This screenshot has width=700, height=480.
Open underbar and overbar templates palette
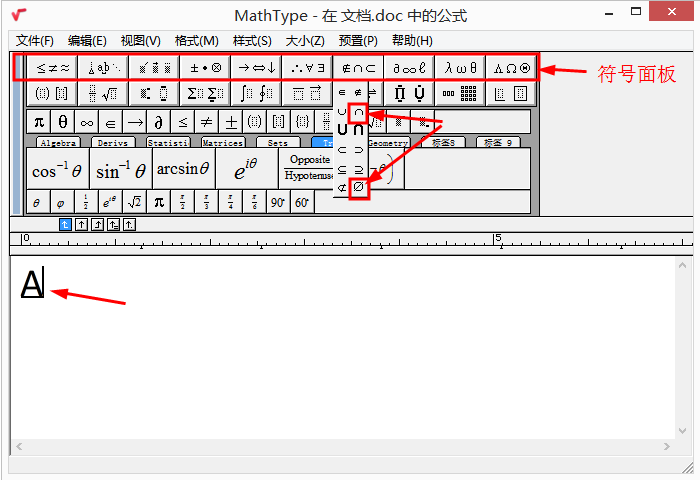pyautogui.click(x=307, y=93)
